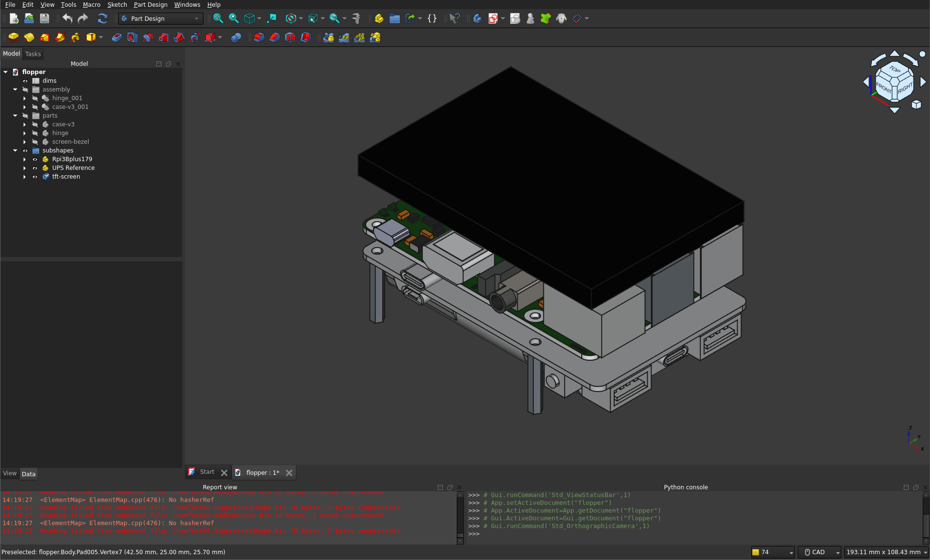Select the Groove tool

(148, 37)
